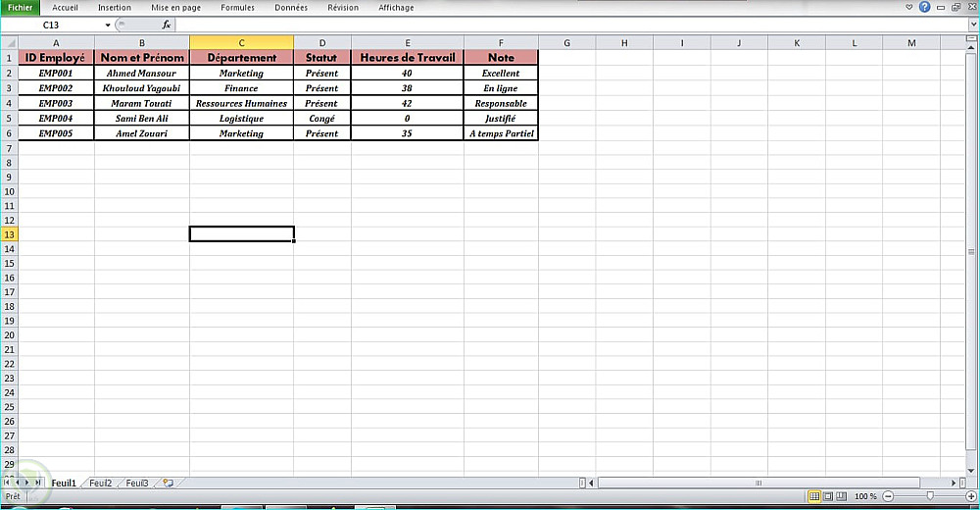980x510 pixels.
Task: Switch to Page Break Preview
Action: coord(842,496)
